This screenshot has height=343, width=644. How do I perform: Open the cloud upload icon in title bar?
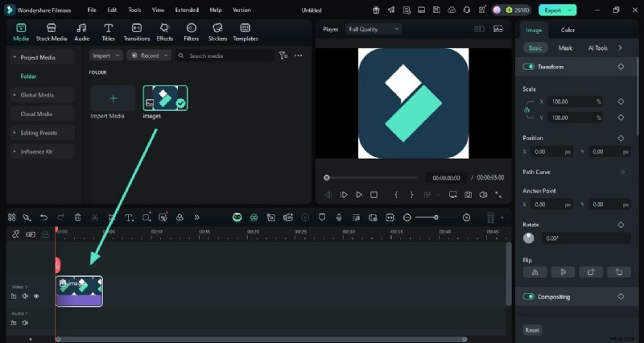click(452, 10)
